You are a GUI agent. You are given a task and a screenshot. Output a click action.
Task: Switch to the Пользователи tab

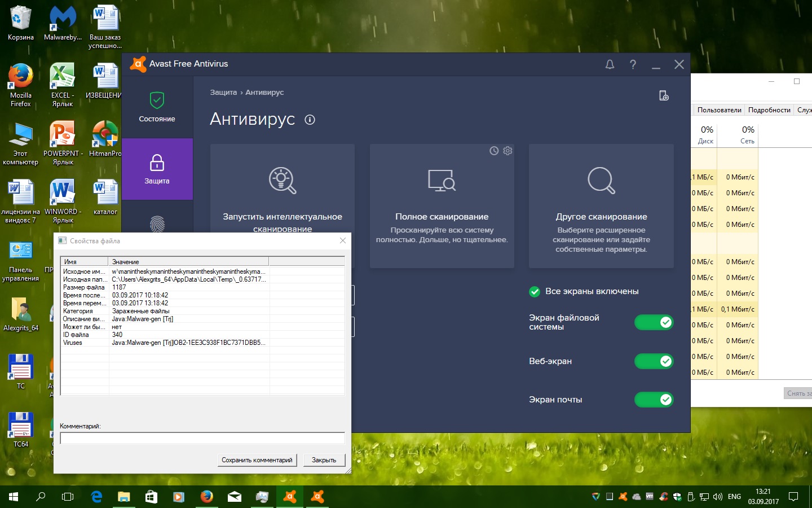[719, 110]
